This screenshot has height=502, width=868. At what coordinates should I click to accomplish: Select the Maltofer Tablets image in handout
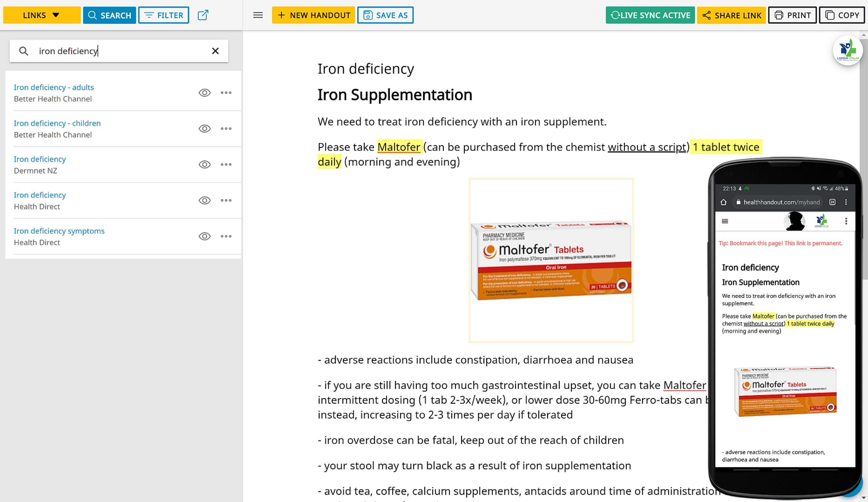[x=551, y=260]
